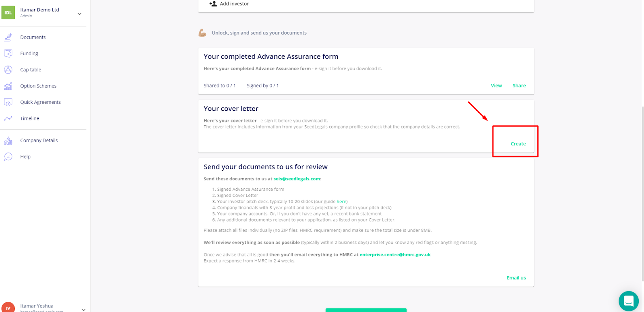
Task: Click the Option Schemes chart icon
Action: [x=8, y=86]
